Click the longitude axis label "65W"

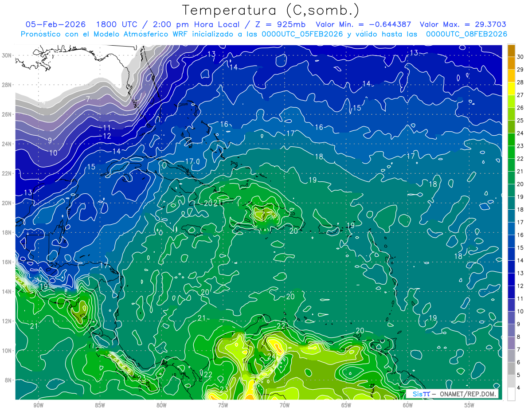pos(346,405)
